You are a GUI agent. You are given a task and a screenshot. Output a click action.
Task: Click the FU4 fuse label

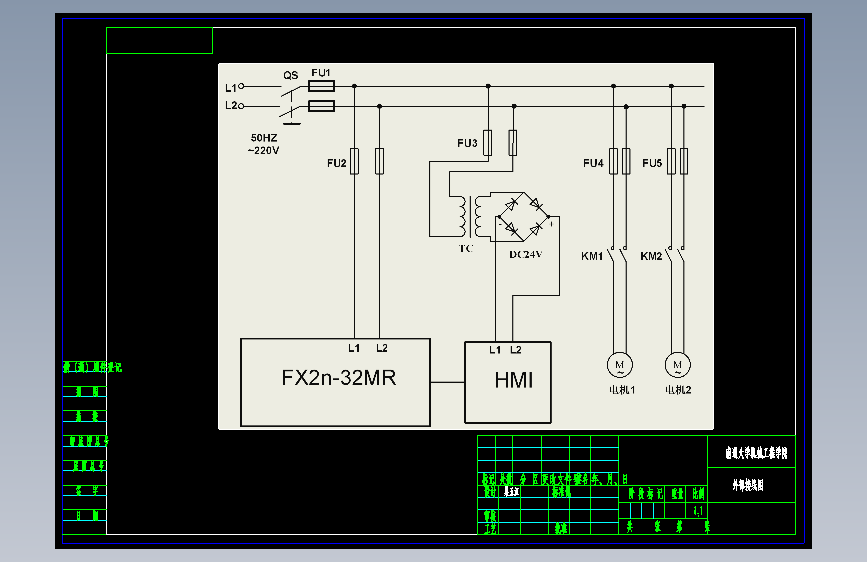(x=593, y=163)
